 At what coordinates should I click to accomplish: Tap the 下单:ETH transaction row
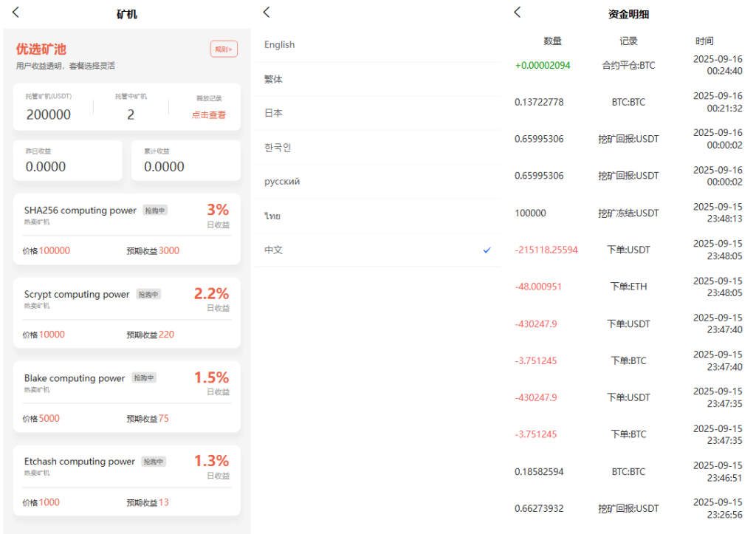628,287
